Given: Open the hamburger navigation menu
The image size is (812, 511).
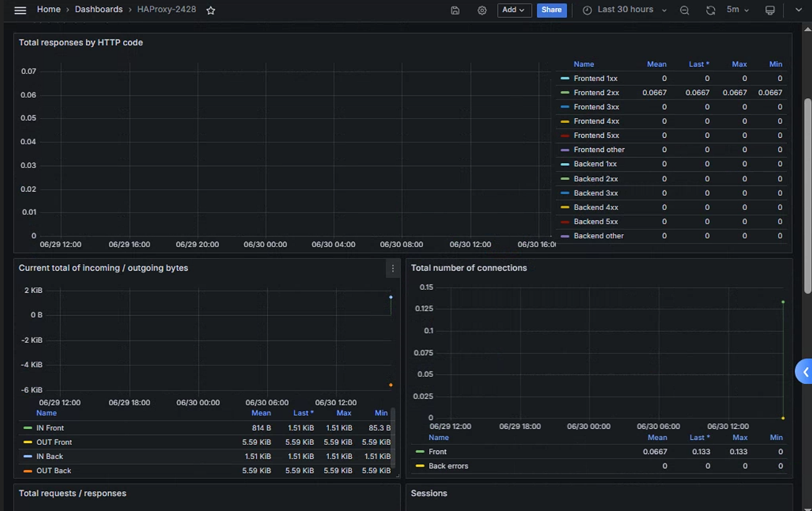Looking at the screenshot, I should coord(20,11).
